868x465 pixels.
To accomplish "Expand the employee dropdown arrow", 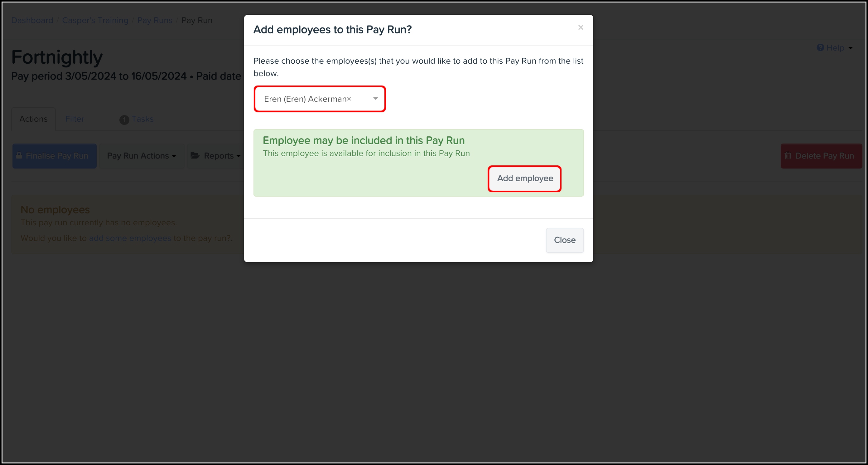I will click(x=375, y=99).
